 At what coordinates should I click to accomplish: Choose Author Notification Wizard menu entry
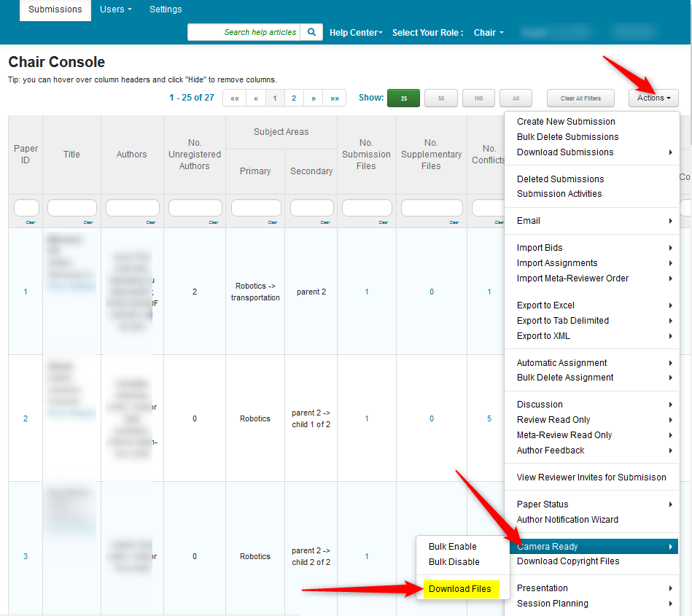[x=567, y=520]
